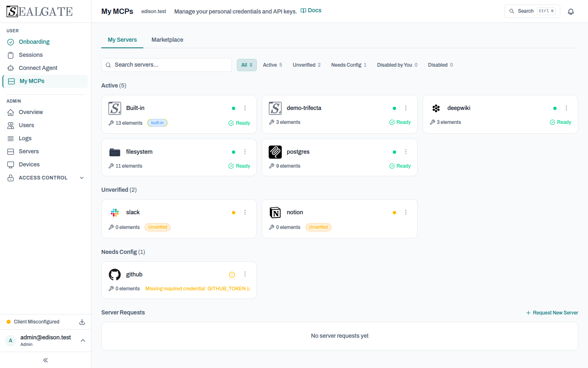588x368 pixels.
Task: Open options menu for filesystem server
Action: (x=245, y=152)
